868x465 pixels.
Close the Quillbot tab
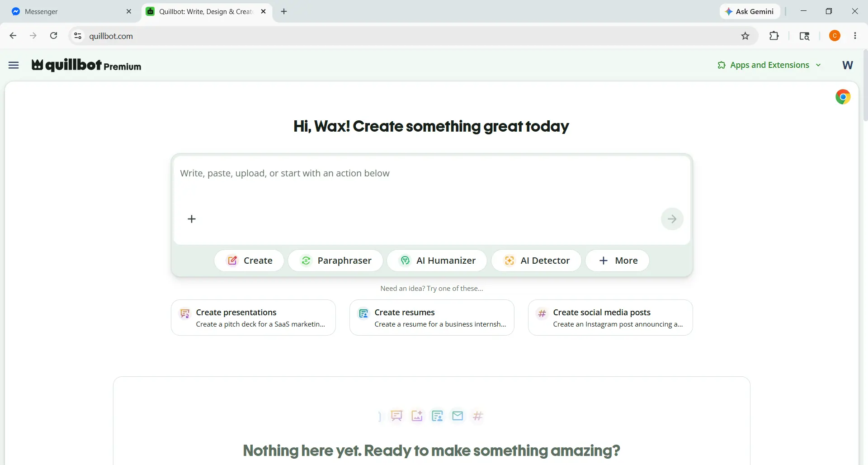click(x=264, y=12)
